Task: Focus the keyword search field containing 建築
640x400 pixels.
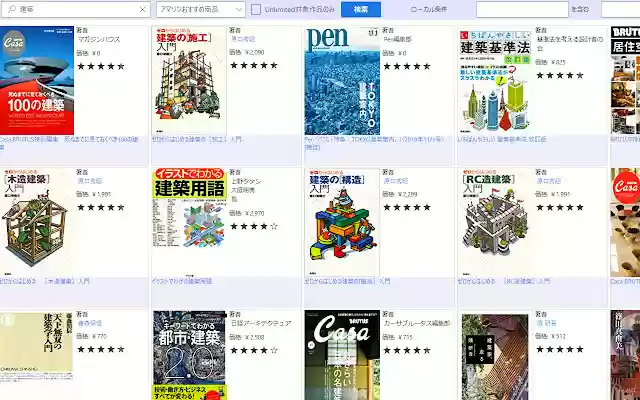Action: 76,9
